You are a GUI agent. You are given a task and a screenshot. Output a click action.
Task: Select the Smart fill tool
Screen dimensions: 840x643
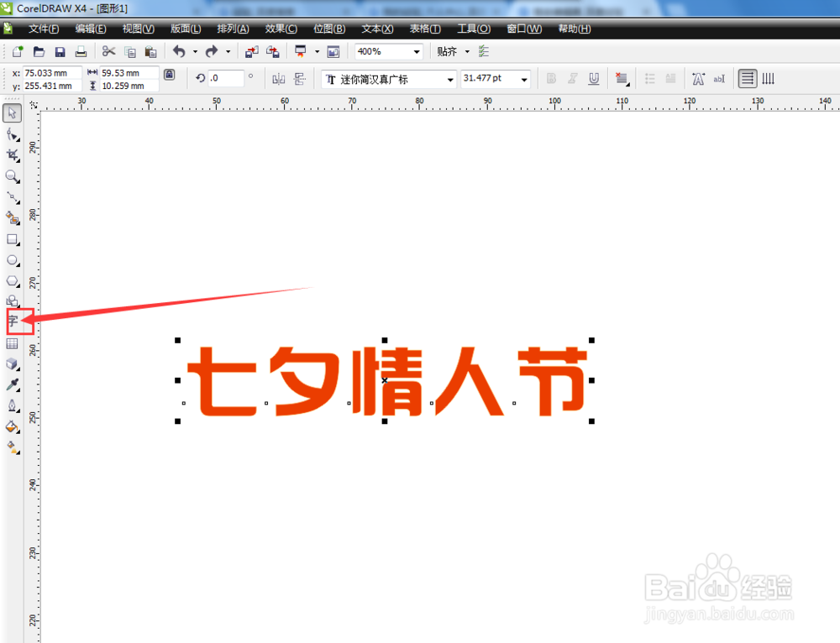coord(13,218)
